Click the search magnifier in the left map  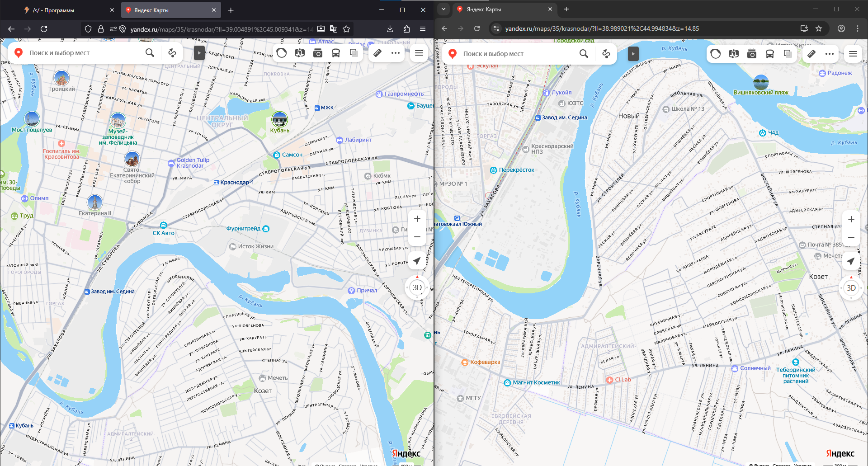tap(150, 53)
